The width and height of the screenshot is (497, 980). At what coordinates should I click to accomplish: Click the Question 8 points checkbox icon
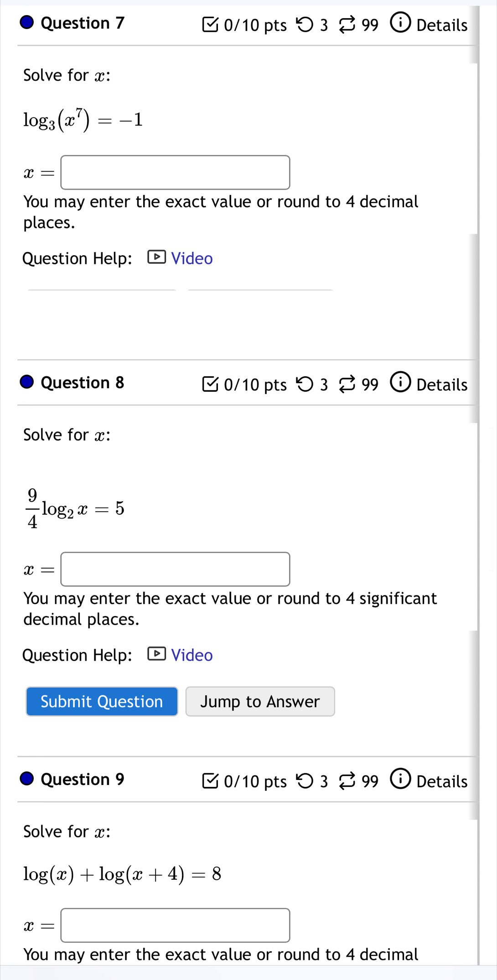[210, 385]
